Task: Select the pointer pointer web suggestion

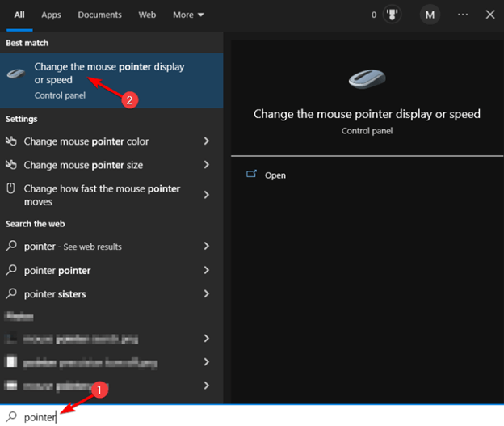Action: pos(57,271)
